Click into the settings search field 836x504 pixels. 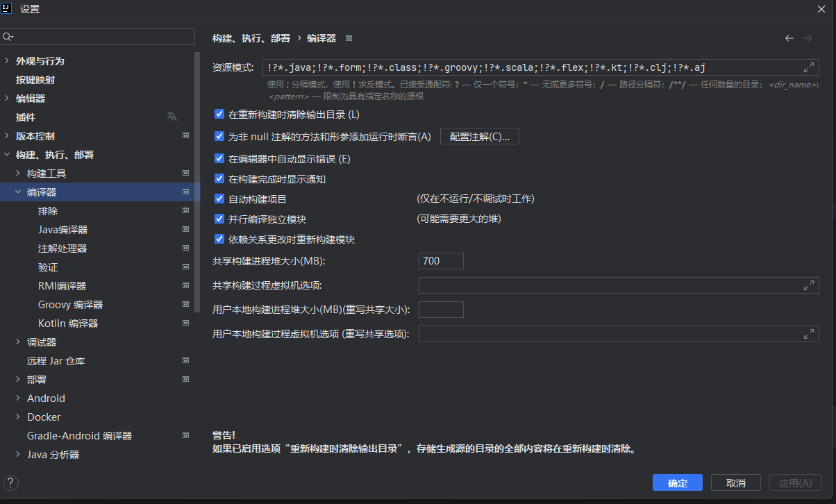(98, 37)
